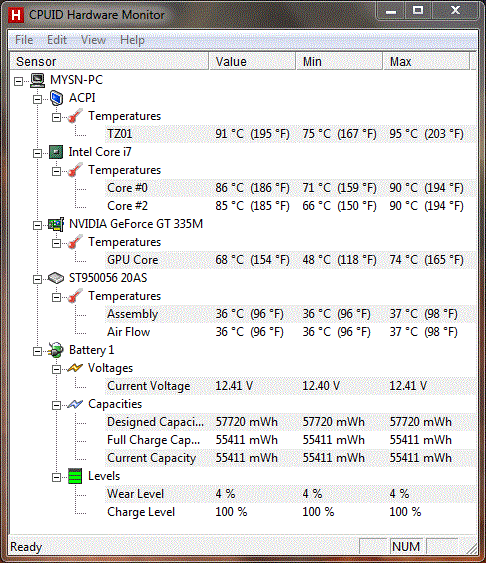Open the View menu
Viewport: 486px width, 563px height.
(x=93, y=40)
